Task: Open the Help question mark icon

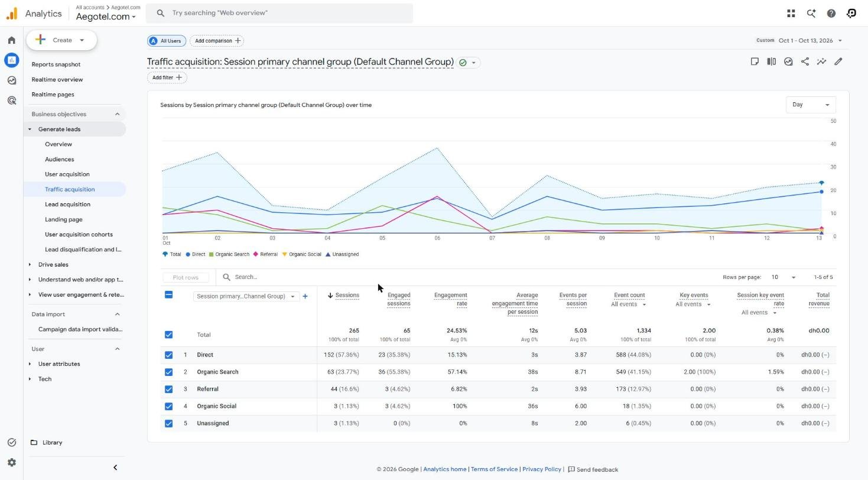Action: 831,13
